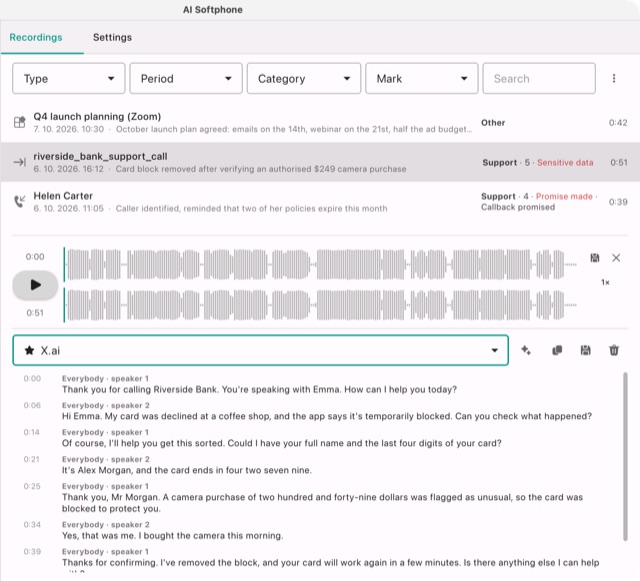This screenshot has width=640, height=581.
Task: Click the AI sparkle analyze icon
Action: click(526, 350)
